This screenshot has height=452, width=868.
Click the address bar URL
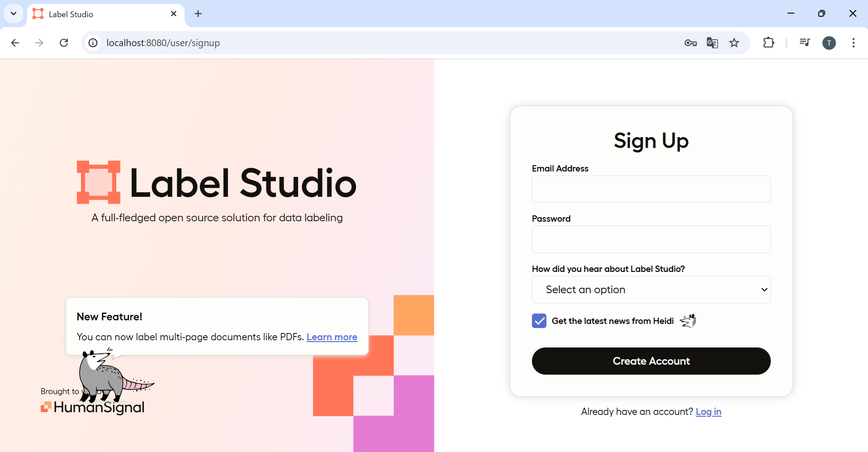point(163,43)
